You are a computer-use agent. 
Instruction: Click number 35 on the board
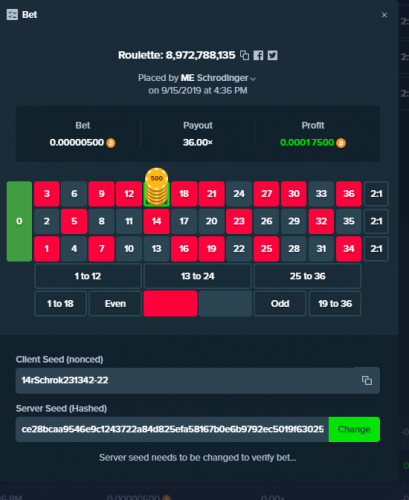[349, 221]
